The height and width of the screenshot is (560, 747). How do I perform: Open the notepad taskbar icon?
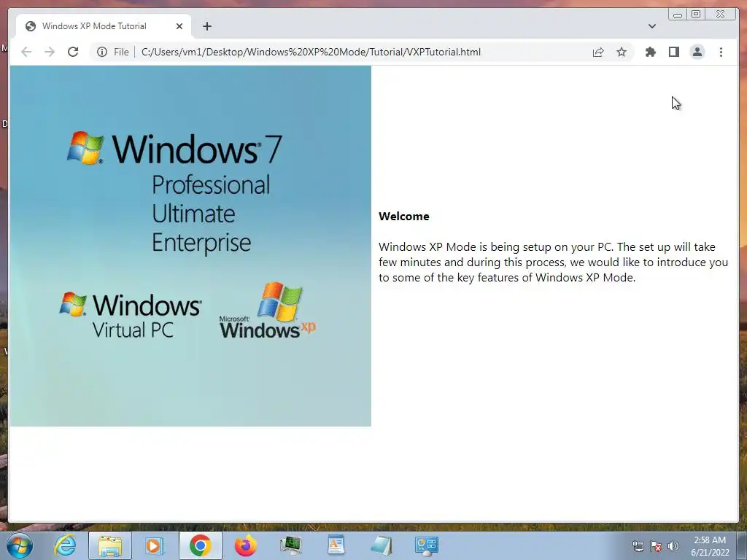(381, 545)
